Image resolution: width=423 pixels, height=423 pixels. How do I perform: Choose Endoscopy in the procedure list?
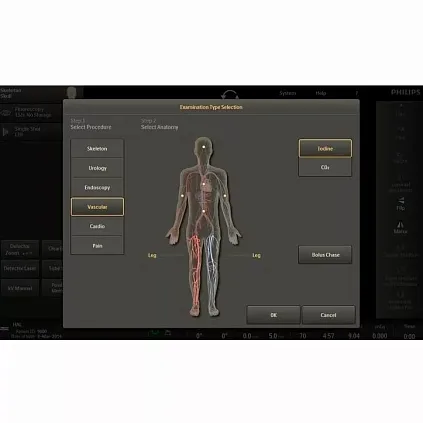point(97,187)
